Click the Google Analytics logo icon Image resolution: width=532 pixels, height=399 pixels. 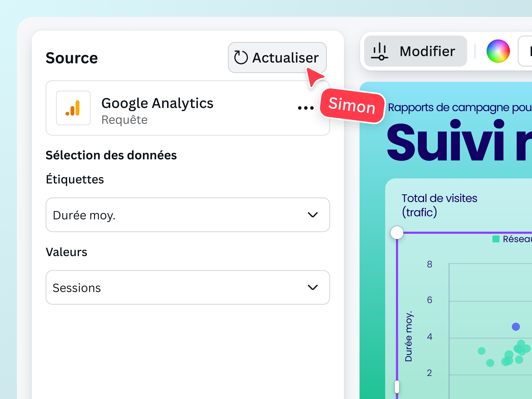tap(73, 108)
